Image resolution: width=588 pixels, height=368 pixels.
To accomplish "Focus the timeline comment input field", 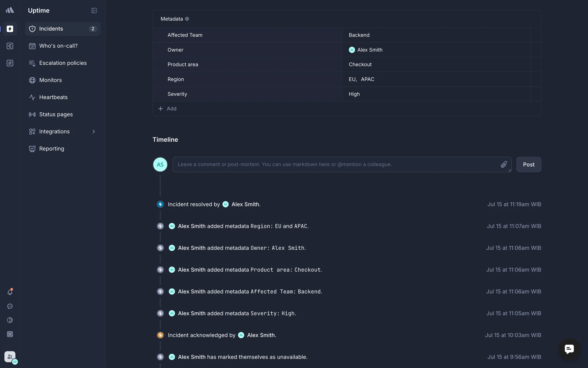I will 337,165.
